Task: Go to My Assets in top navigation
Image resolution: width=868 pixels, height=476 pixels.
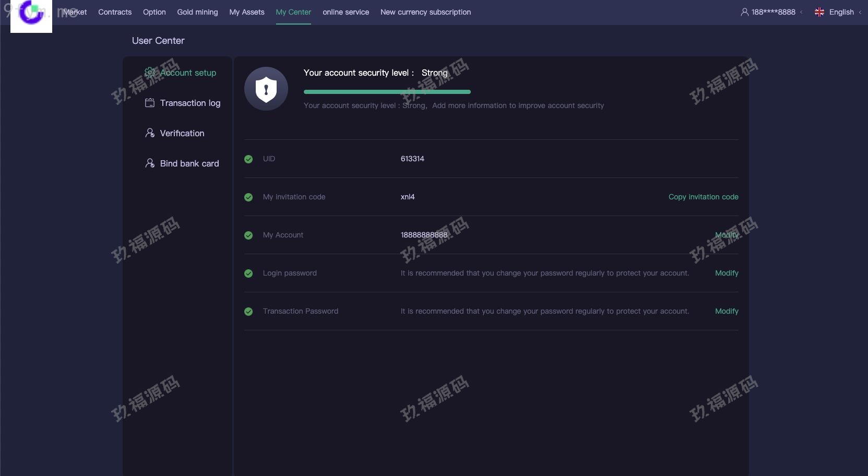Action: 247,12
